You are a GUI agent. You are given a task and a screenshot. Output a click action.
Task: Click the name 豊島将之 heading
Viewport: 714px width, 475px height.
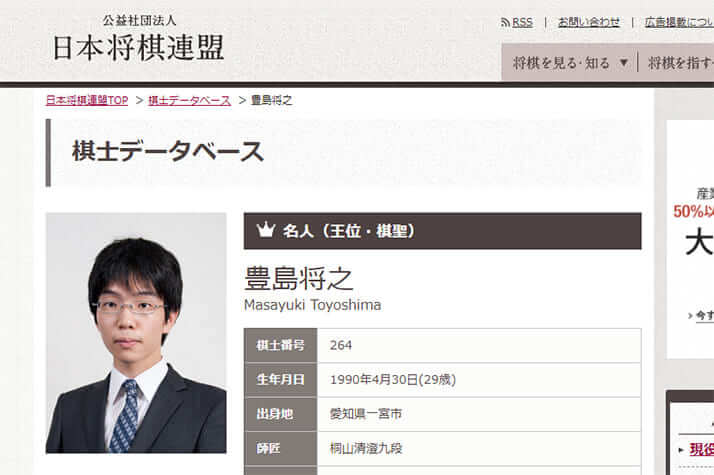click(299, 279)
